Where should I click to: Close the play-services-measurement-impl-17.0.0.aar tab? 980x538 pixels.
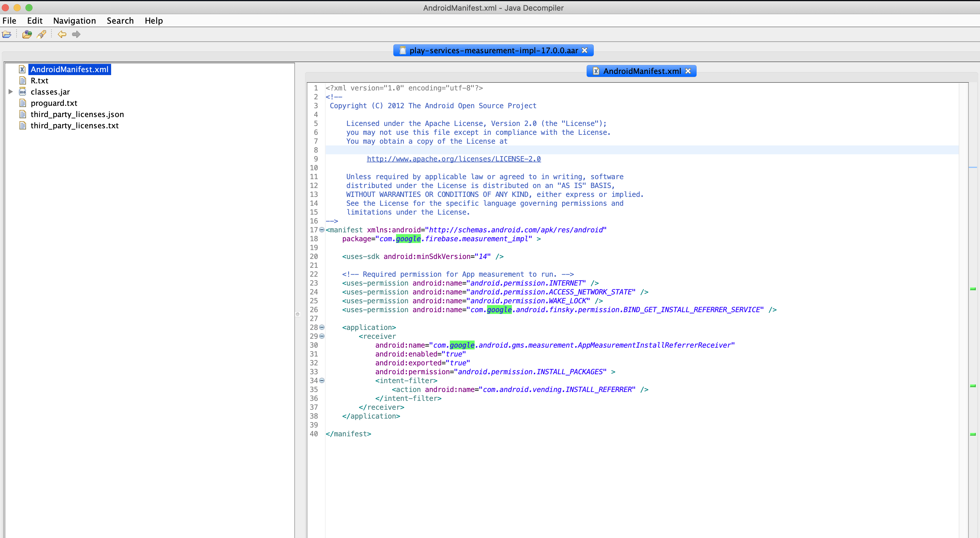[585, 50]
